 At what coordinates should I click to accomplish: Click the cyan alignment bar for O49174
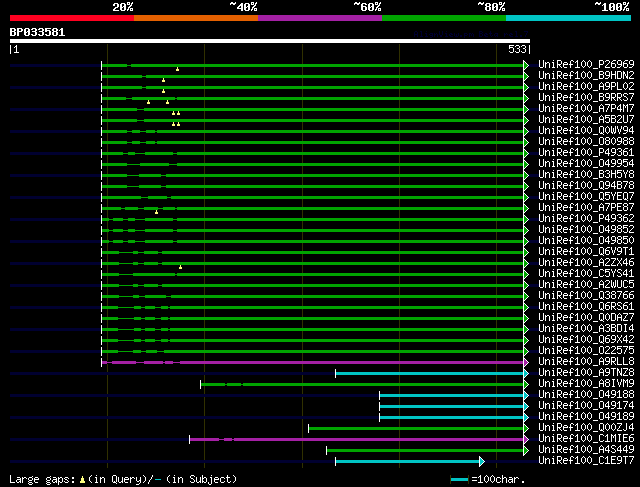(452, 407)
